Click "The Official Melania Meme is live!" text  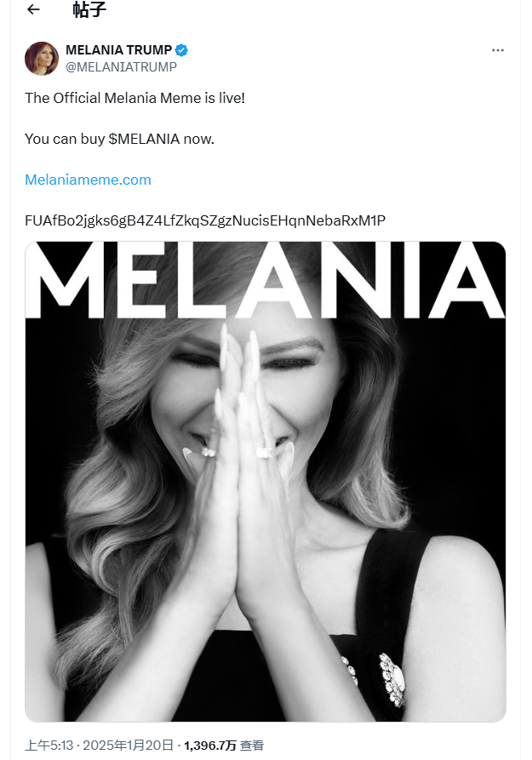134,98
